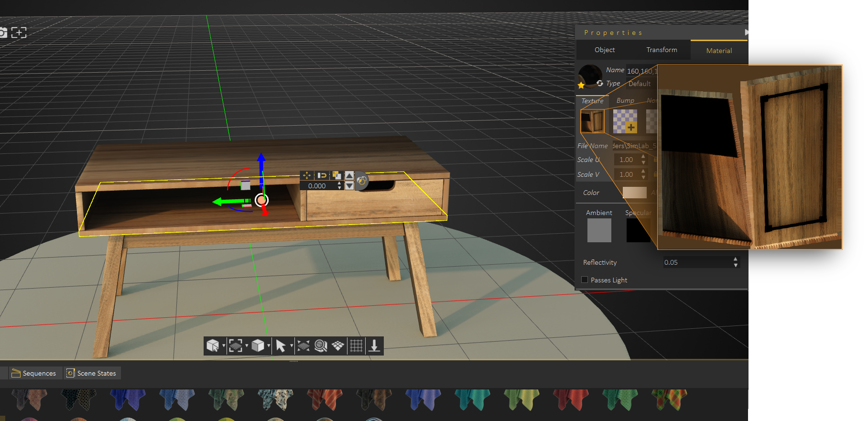Click the focus frame icon in viewport corner
The image size is (868, 421).
[19, 32]
